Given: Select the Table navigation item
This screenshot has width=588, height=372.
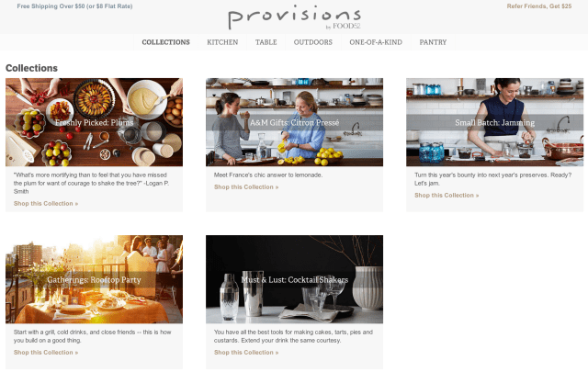Looking at the screenshot, I should [x=266, y=42].
